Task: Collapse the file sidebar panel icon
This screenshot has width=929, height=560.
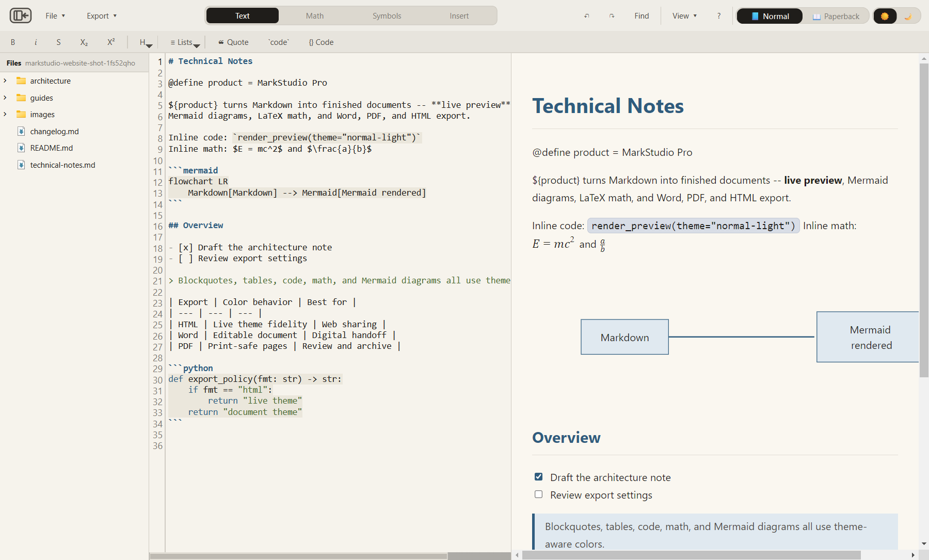Action: tap(21, 15)
